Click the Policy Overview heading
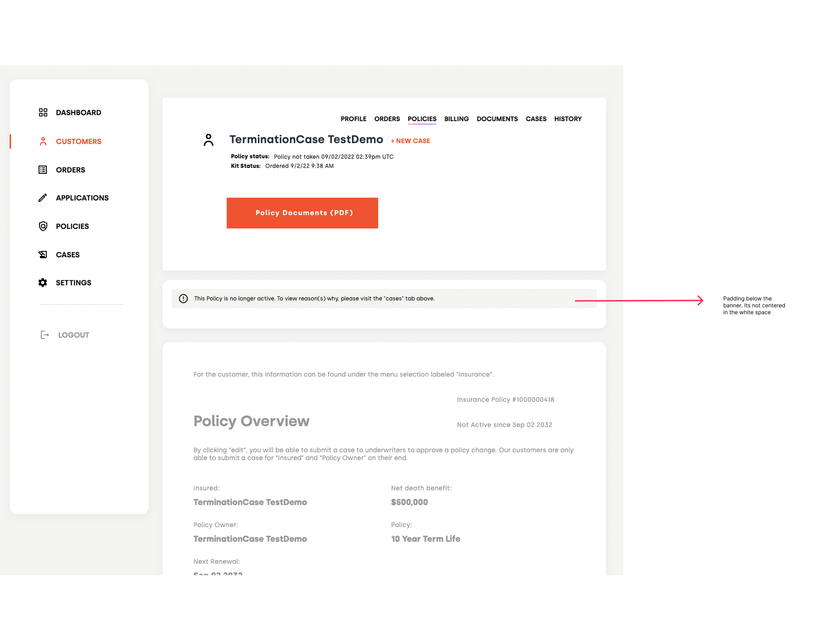The width and height of the screenshot is (821, 644). pyautogui.click(x=251, y=421)
